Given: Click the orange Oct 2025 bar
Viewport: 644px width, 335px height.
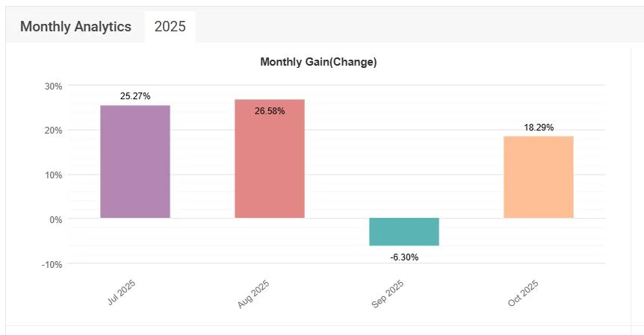Looking at the screenshot, I should coord(539,177).
